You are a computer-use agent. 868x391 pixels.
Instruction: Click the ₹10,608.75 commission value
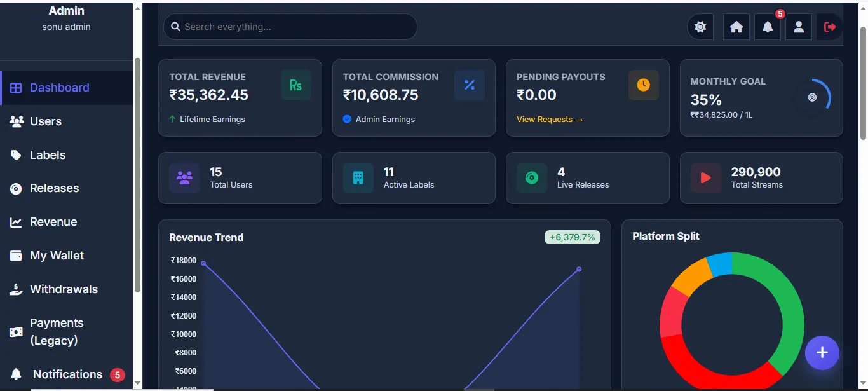coord(381,95)
